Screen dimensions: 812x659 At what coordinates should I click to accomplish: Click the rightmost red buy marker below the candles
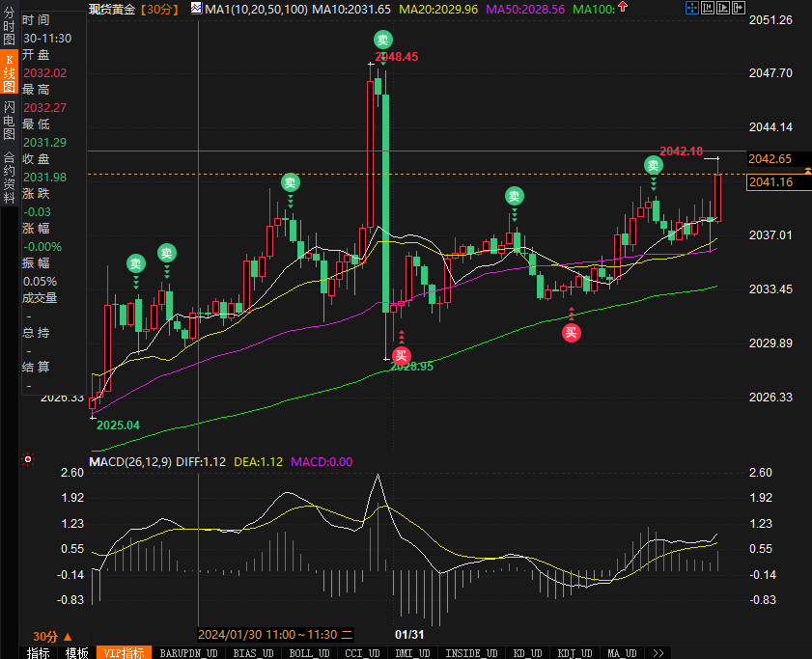(572, 333)
